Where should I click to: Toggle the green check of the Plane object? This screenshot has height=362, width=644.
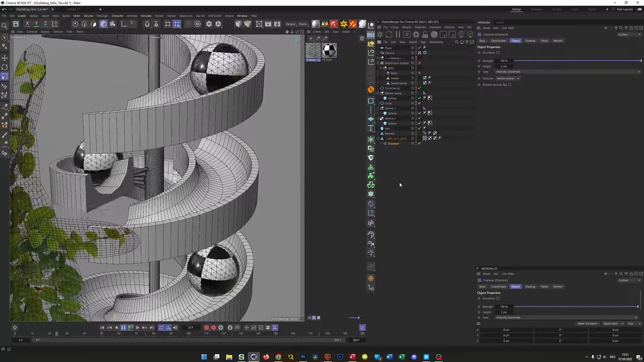[419, 48]
